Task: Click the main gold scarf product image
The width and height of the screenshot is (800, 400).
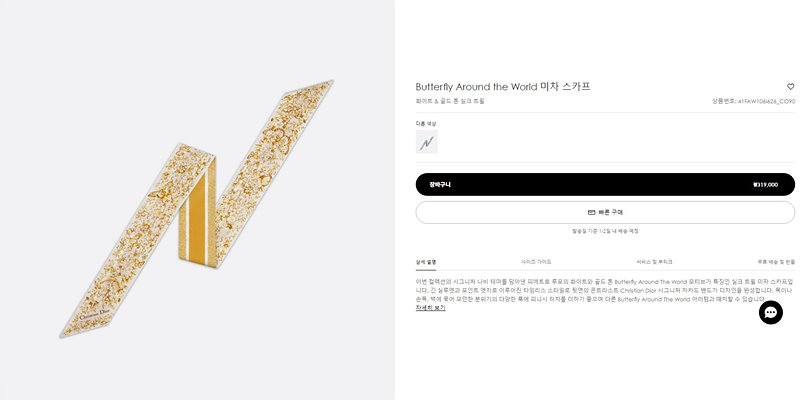Action: 197,209
